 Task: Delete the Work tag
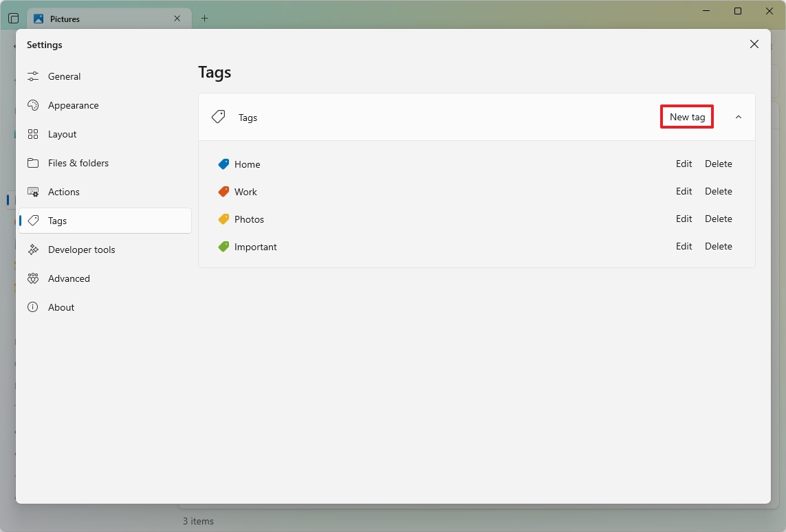pos(719,191)
